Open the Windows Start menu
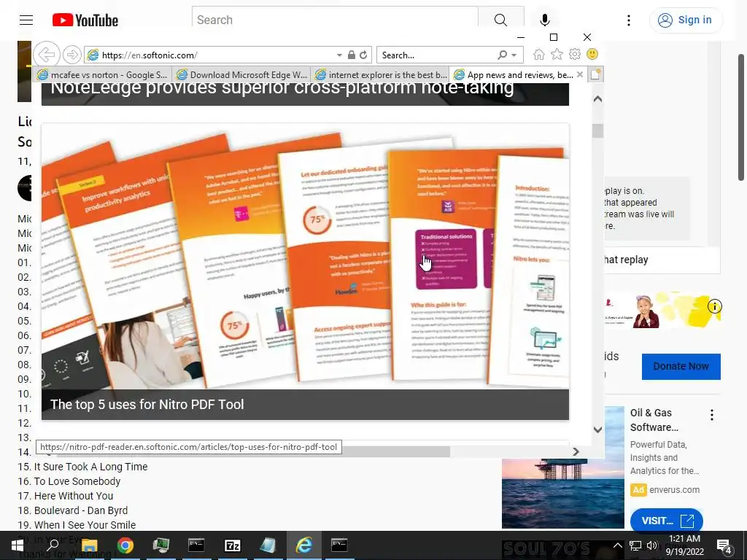 [18, 545]
